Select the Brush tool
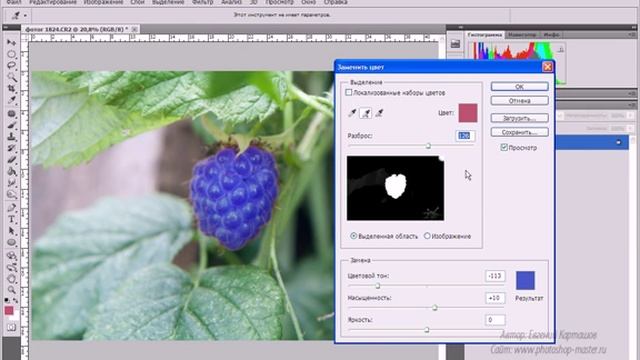The image size is (640, 360). point(11,125)
